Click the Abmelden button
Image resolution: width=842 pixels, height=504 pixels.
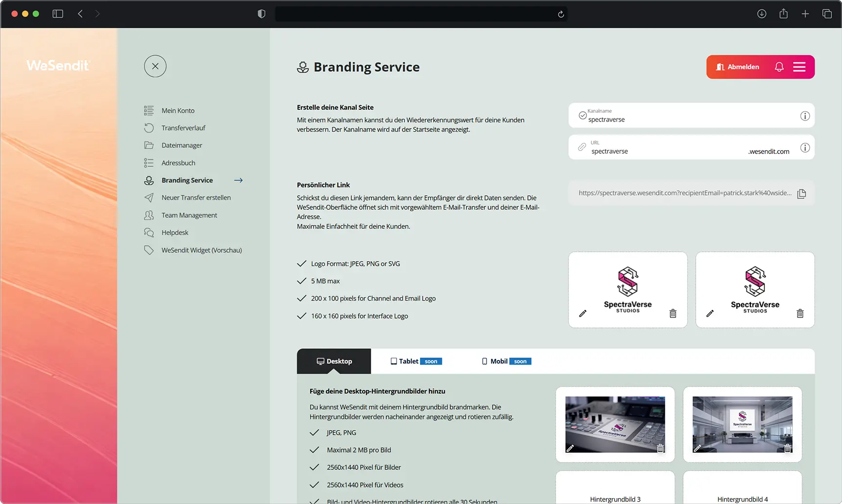[738, 67]
